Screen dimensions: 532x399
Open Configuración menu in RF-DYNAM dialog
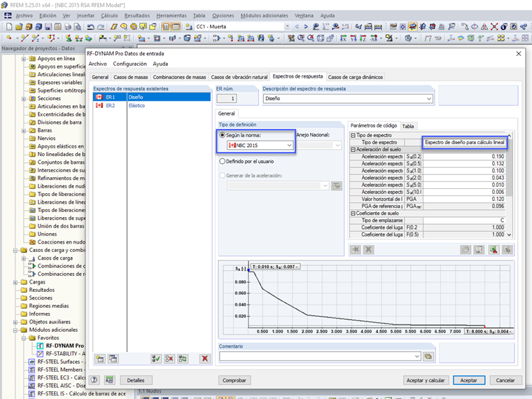(x=130, y=64)
